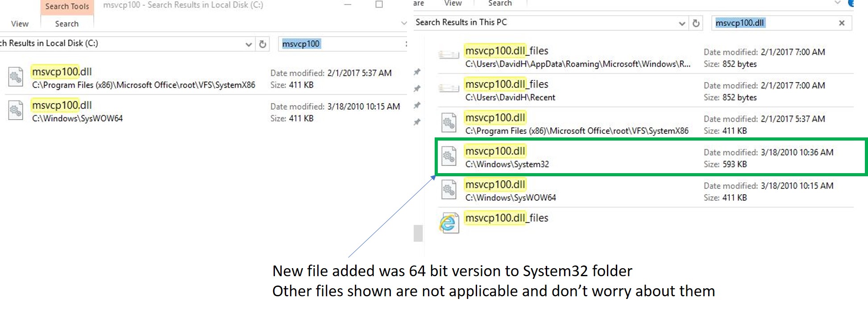Expand the ribbon chevron in left window

(x=404, y=23)
